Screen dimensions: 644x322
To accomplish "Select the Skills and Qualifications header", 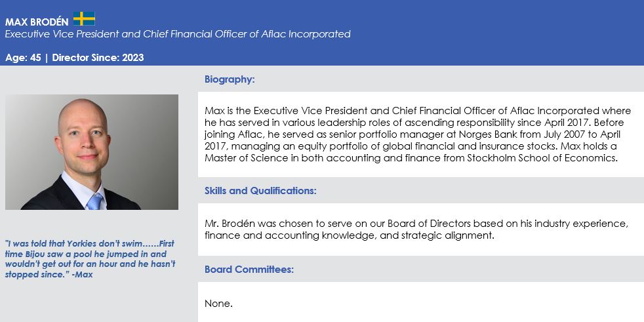I will click(260, 191).
